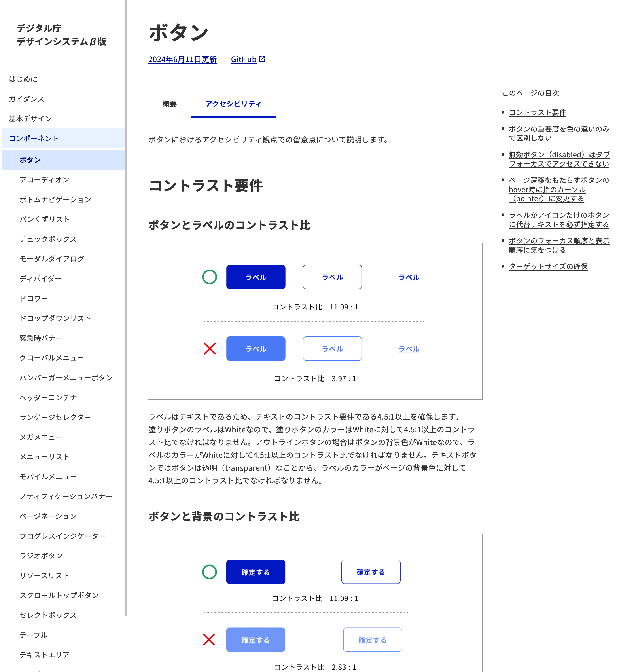The image size is (636, 672).
Task: Click the dark blue outlined ラベル button
Action: pos(332,277)
